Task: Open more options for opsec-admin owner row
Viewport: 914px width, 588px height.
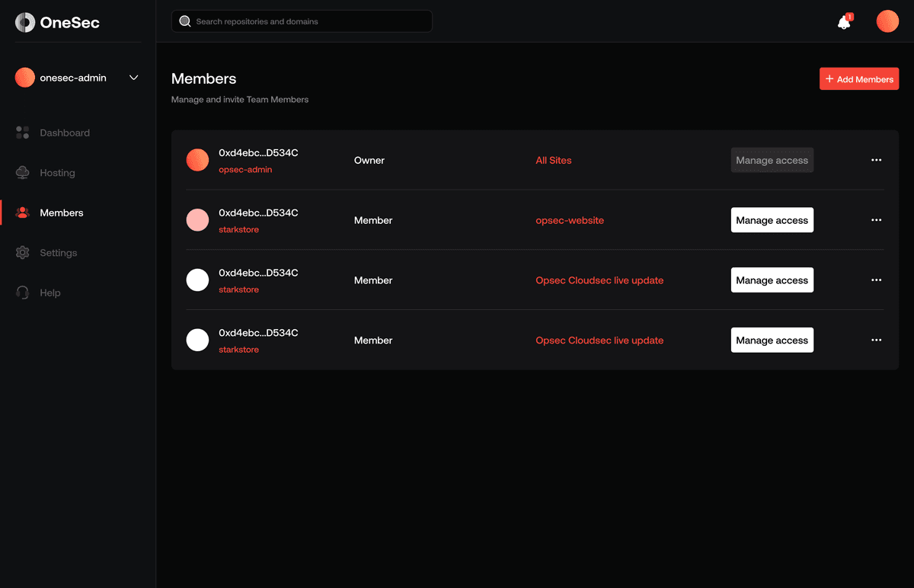Action: point(876,160)
